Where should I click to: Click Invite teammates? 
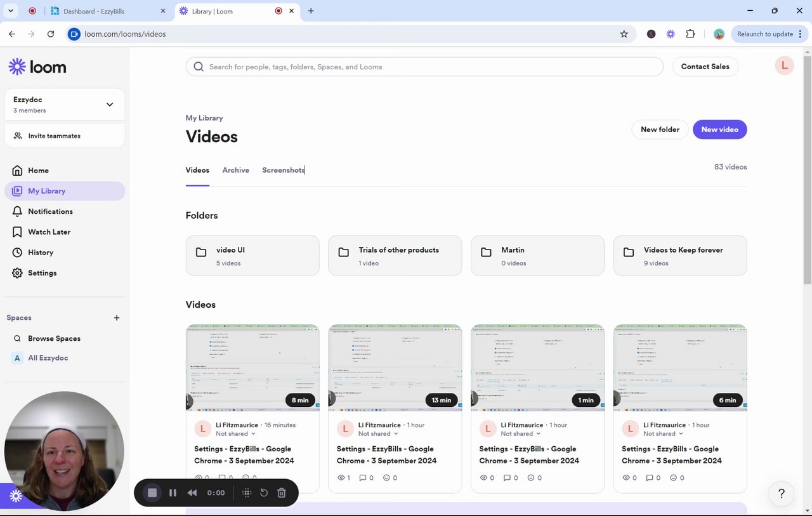[x=65, y=136]
